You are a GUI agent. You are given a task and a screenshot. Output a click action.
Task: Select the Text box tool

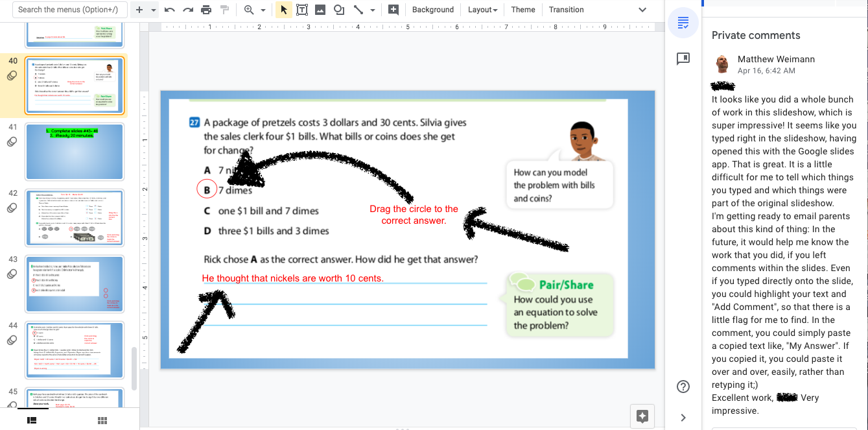click(301, 10)
